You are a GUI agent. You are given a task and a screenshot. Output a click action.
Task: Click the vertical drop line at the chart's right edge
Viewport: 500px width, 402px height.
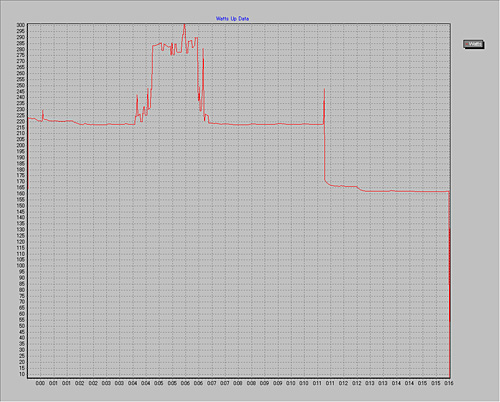450,283
